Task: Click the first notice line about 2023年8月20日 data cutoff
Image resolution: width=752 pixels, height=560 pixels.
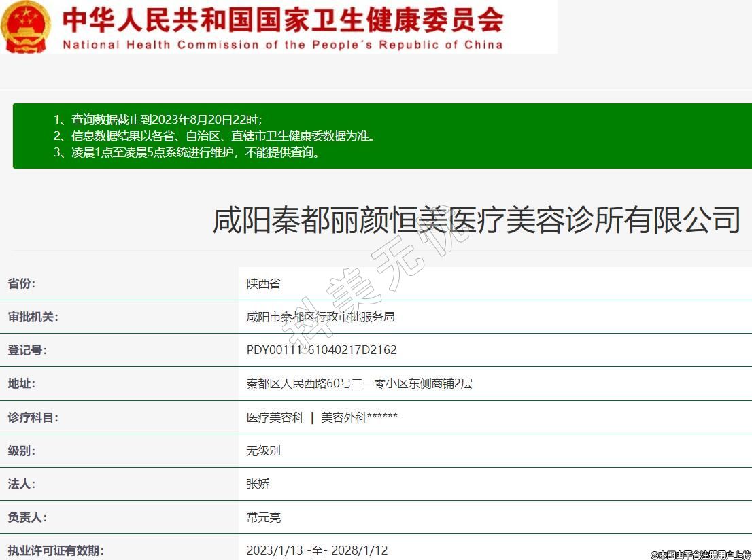Action: tap(158, 120)
